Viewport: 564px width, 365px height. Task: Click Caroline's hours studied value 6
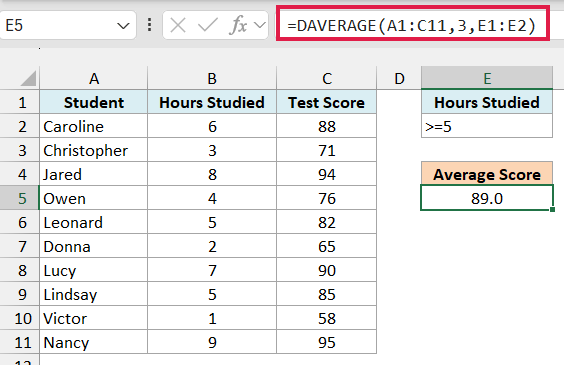[212, 127]
